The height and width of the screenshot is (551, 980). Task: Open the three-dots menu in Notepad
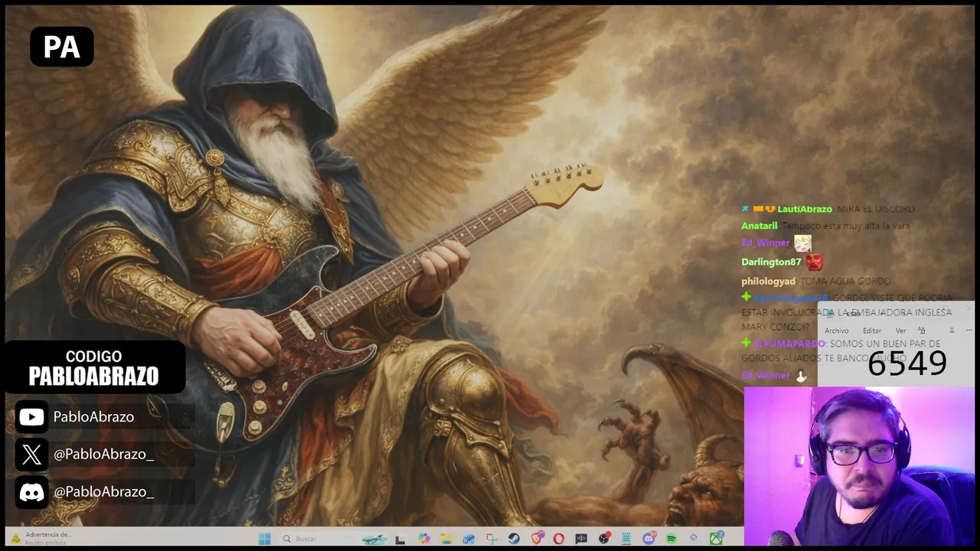pos(969,330)
